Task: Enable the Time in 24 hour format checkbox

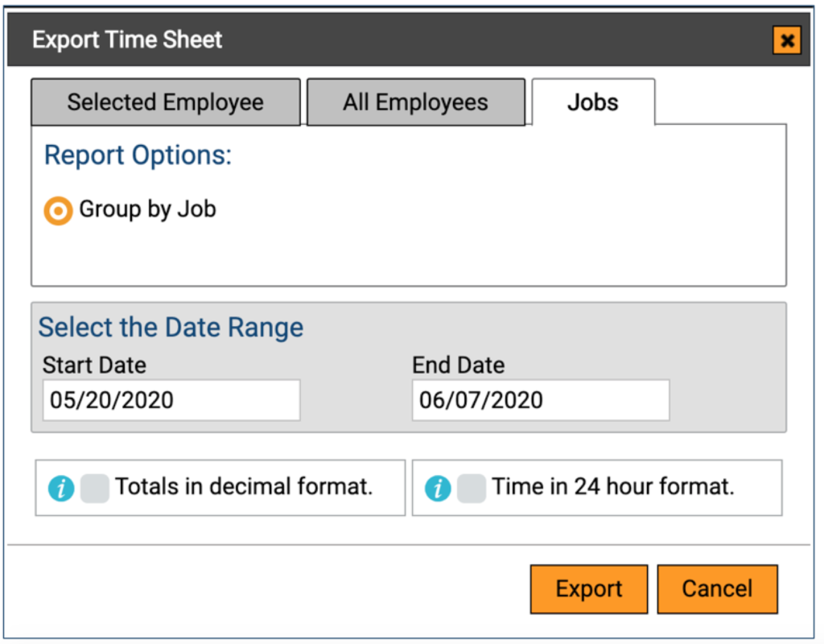Action: tap(472, 488)
